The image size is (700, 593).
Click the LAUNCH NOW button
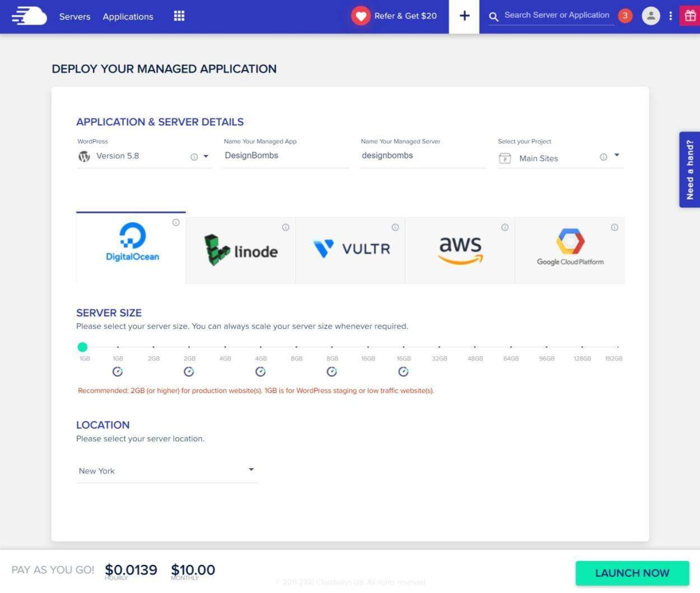[632, 573]
